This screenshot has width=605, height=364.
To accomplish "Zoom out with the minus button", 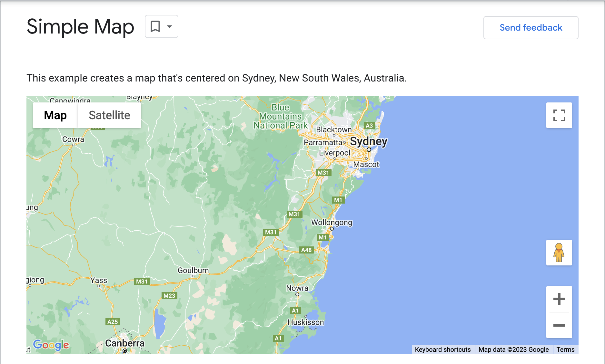I will pos(559,325).
